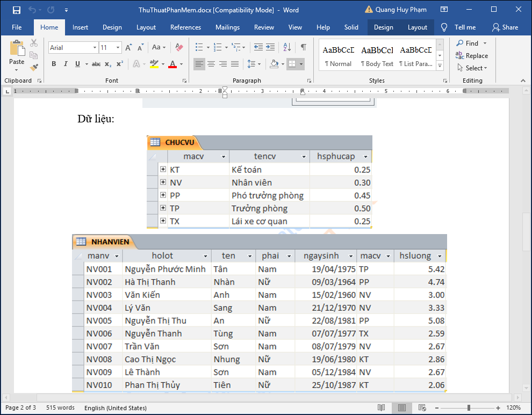Open the Find tool
The height and width of the screenshot is (415, 532).
468,43
